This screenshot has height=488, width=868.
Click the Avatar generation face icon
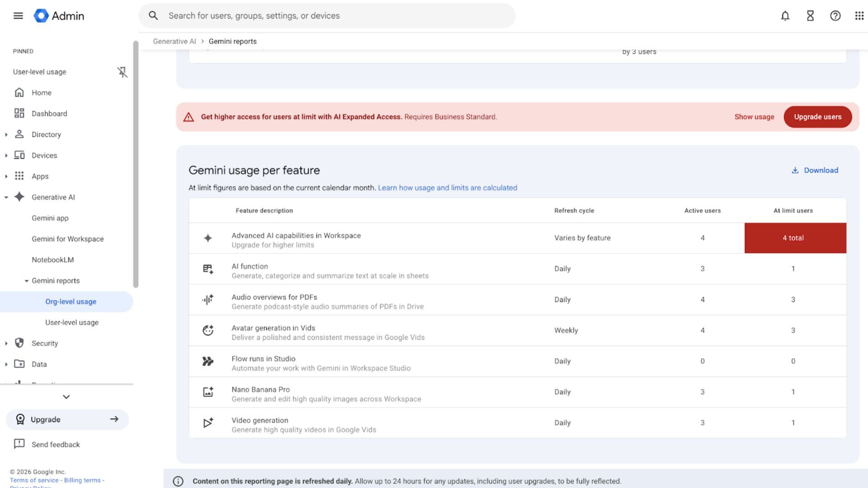coord(208,330)
